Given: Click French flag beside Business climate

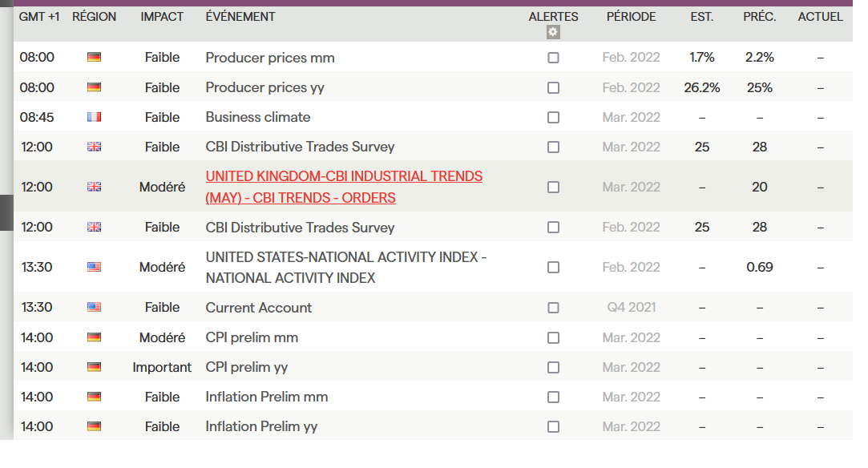Looking at the screenshot, I should pyautogui.click(x=94, y=117).
